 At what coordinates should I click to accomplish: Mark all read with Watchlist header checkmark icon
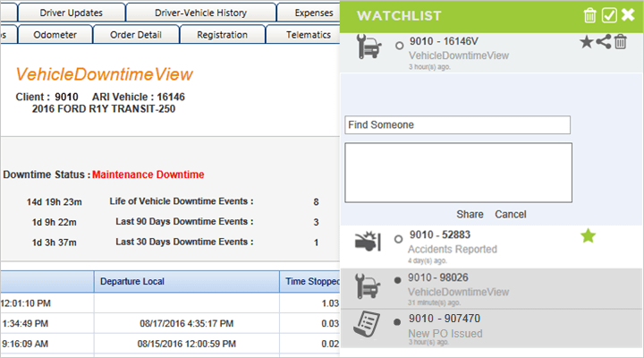609,15
